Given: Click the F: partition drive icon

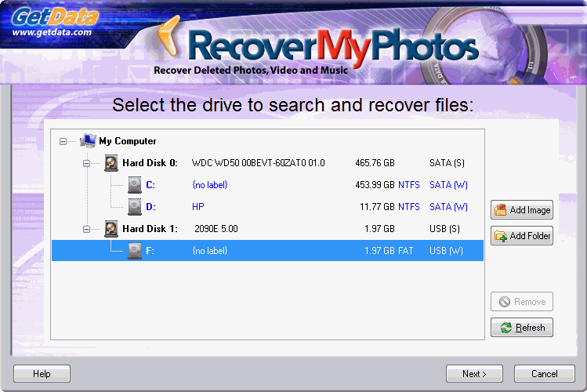Looking at the screenshot, I should (x=134, y=251).
